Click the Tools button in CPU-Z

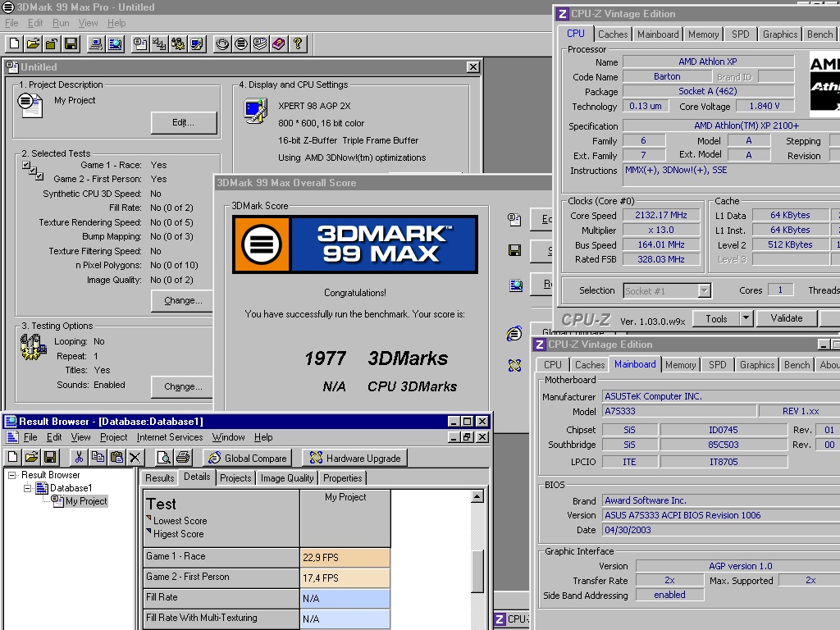click(716, 318)
